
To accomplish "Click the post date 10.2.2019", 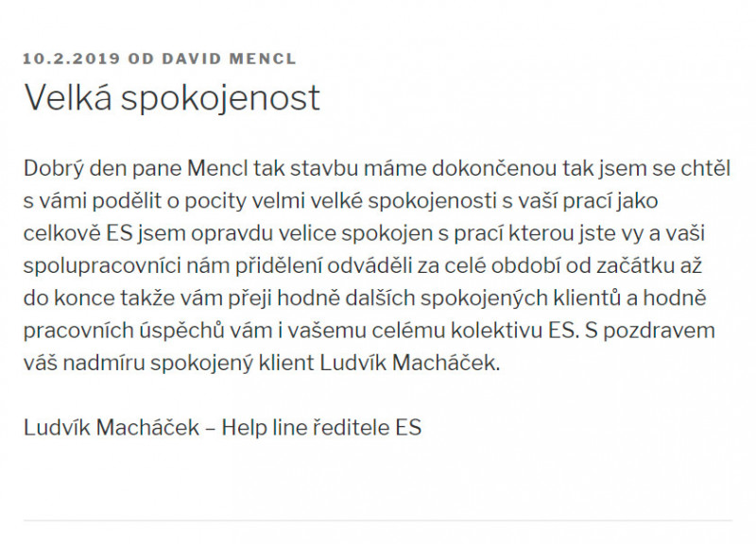I will click(71, 59).
